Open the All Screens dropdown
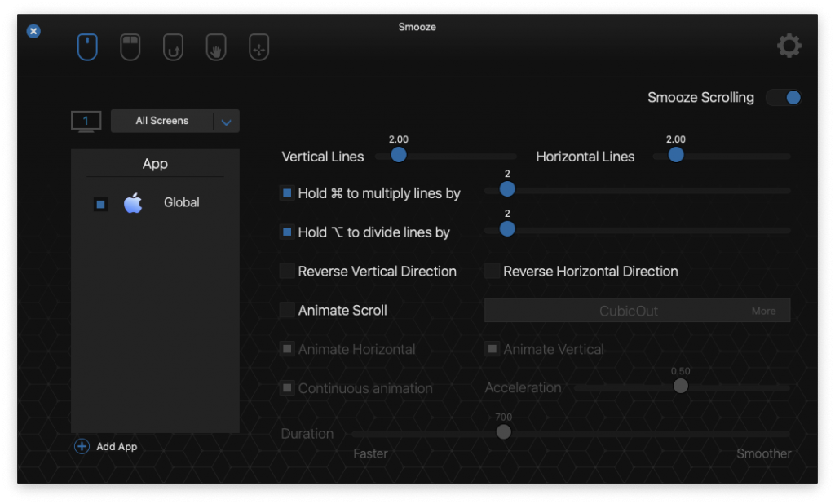The image size is (835, 504). tap(175, 121)
